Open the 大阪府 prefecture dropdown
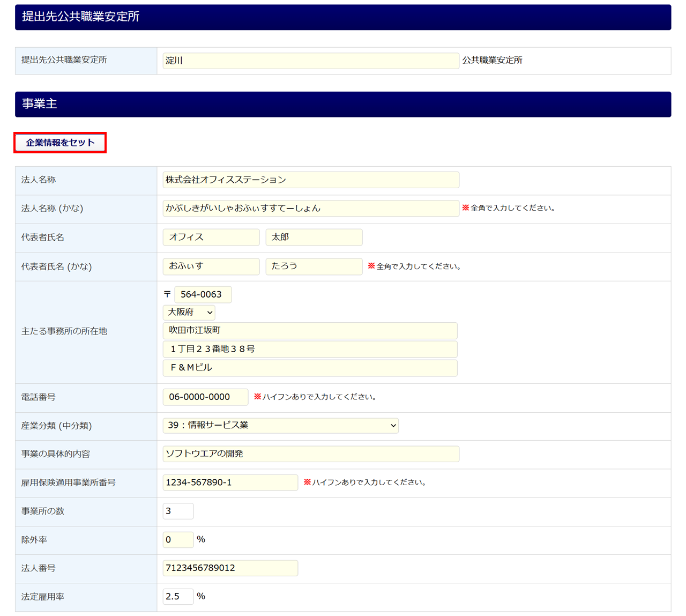Screen dimensions: 686x616 click(x=189, y=312)
